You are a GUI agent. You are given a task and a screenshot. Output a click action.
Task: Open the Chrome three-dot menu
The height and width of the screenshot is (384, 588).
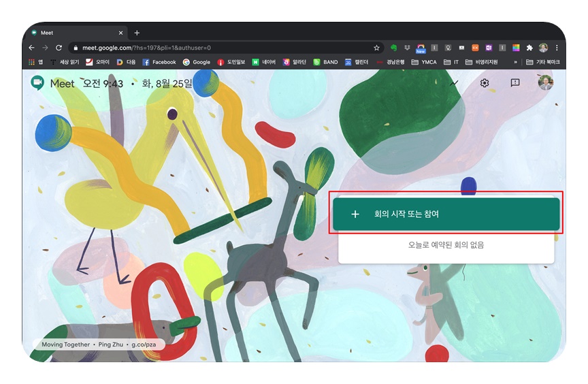557,48
